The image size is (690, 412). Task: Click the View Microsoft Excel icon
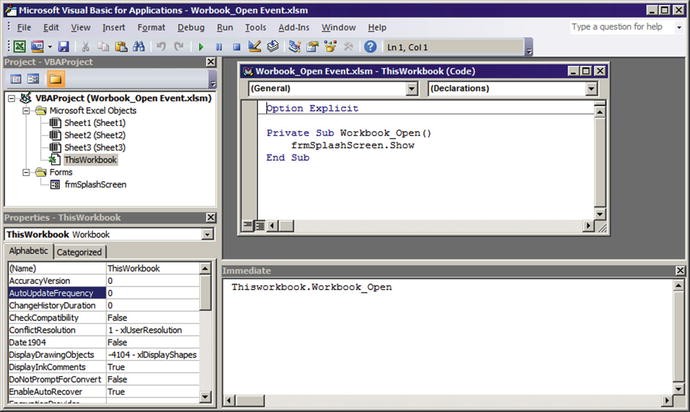pyautogui.click(x=19, y=46)
